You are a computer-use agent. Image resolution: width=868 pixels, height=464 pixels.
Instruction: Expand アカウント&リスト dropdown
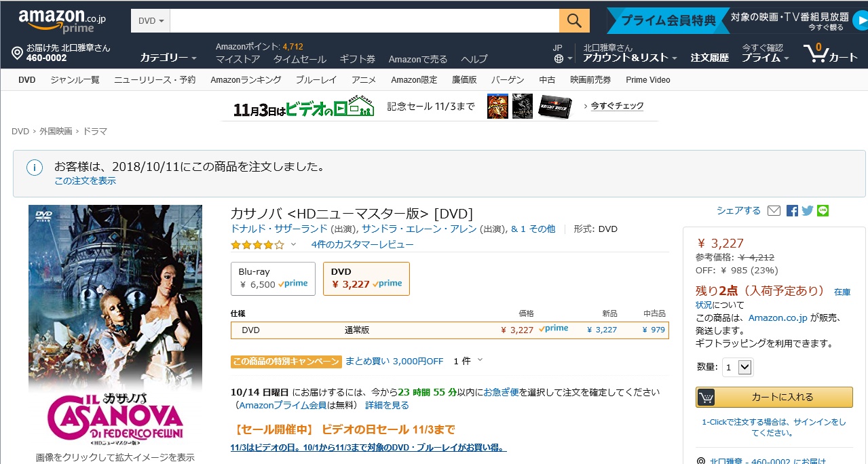(x=630, y=58)
